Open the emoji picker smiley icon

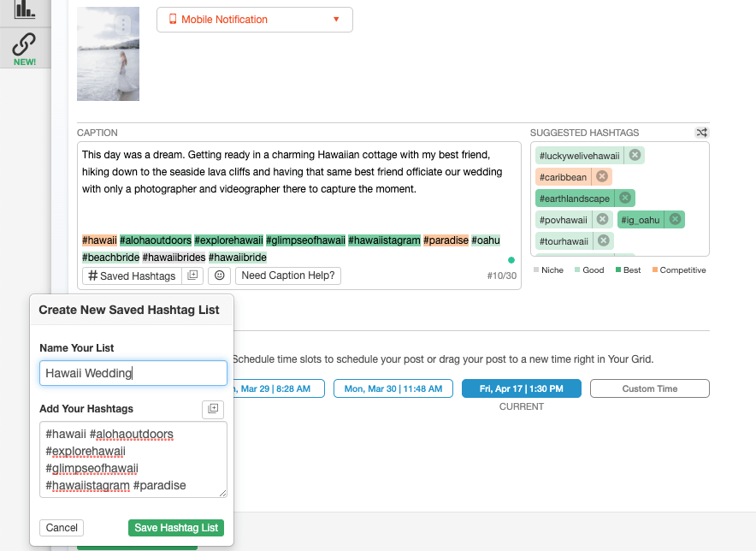220,275
